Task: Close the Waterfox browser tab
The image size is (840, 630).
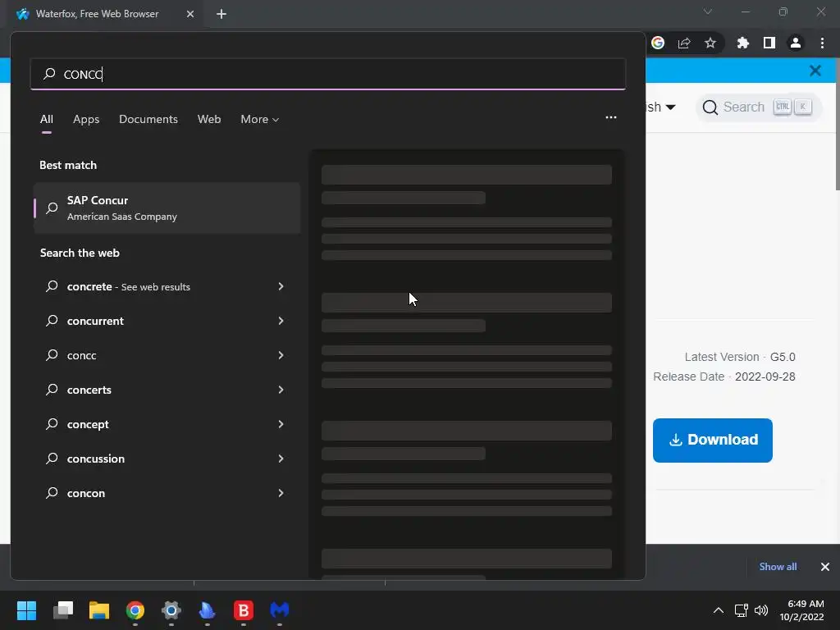Action: pos(190,14)
